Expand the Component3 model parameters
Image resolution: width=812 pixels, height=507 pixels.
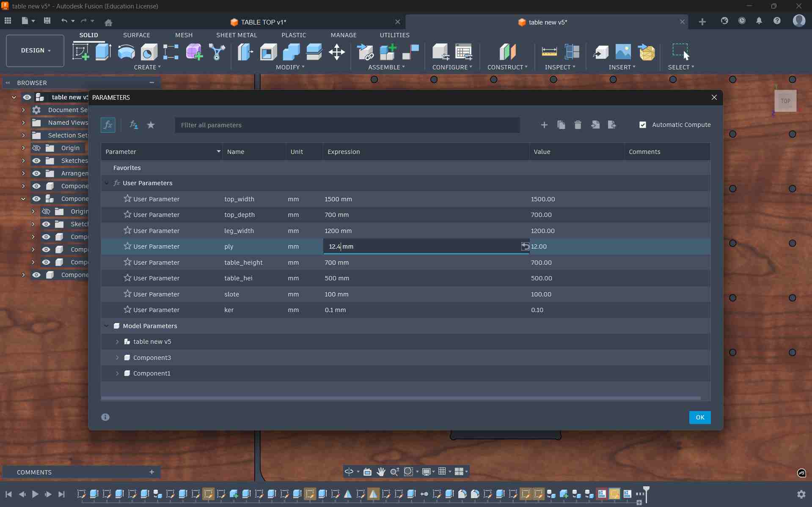click(x=117, y=358)
